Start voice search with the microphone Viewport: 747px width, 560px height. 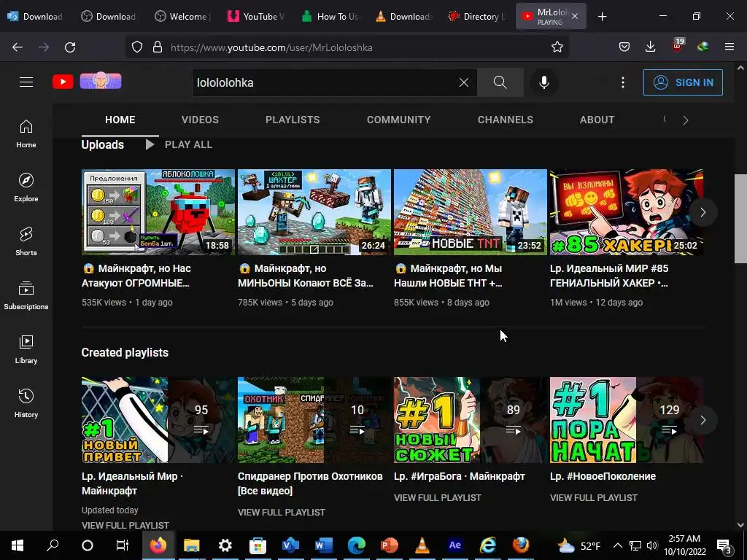tap(543, 82)
